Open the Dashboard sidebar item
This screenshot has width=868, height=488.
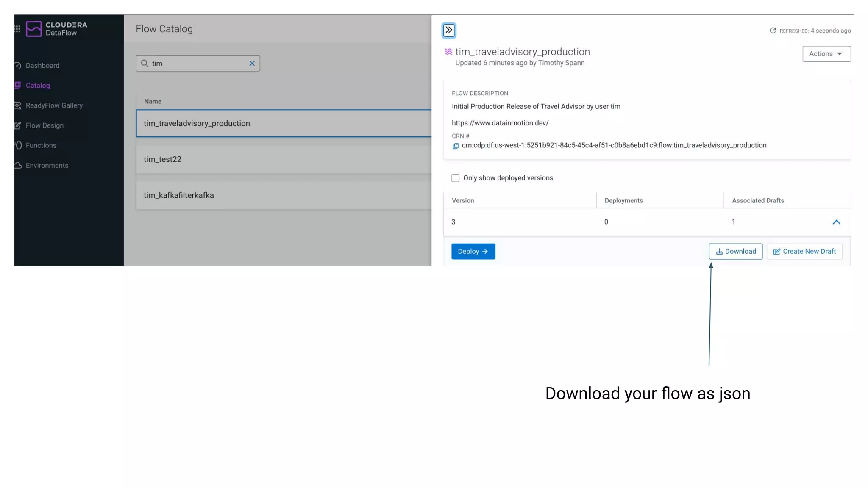click(x=42, y=65)
